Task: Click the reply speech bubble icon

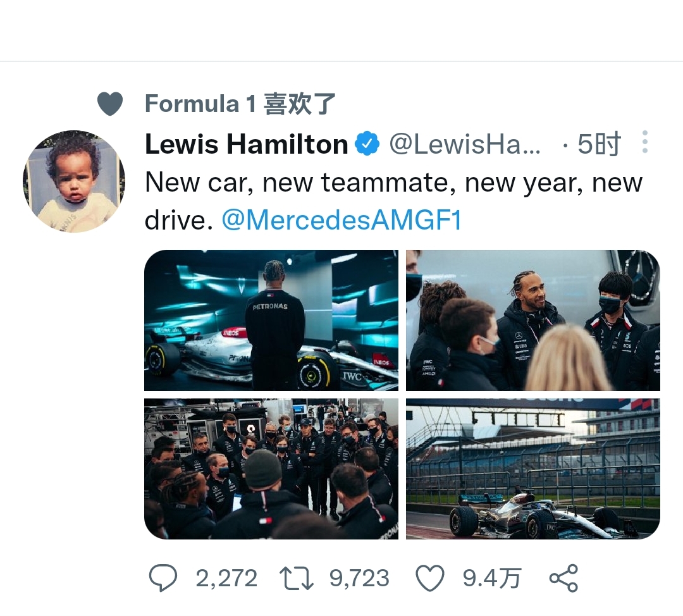Action: coord(163,578)
